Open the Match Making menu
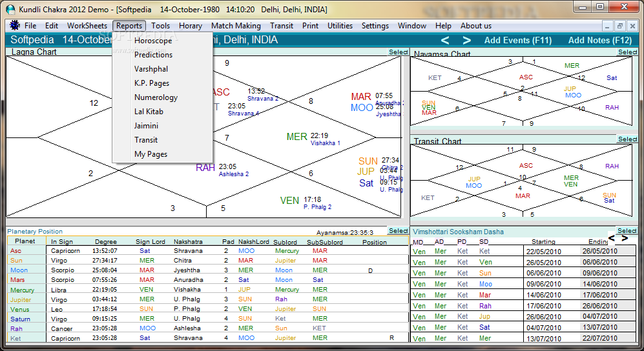This screenshot has width=644, height=351. [236, 25]
